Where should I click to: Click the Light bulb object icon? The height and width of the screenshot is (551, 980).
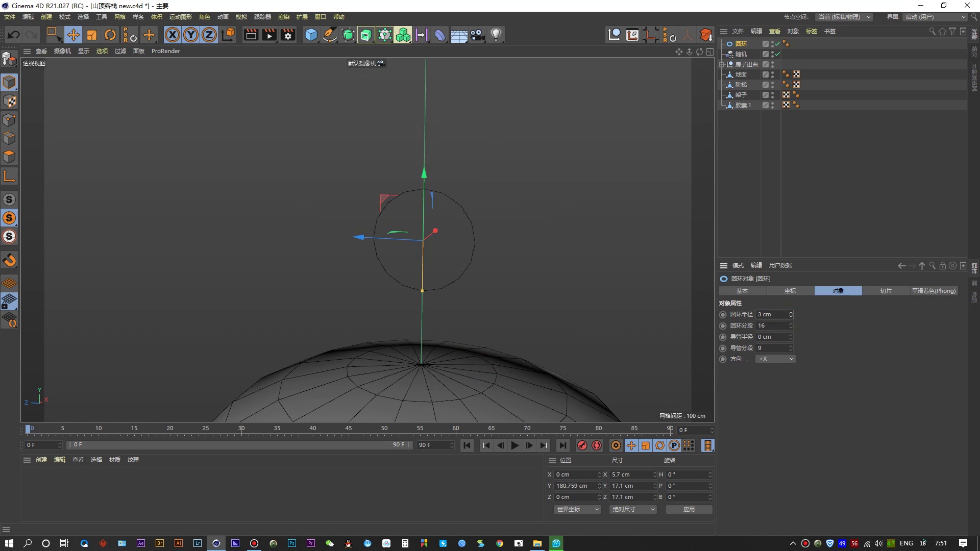click(496, 35)
